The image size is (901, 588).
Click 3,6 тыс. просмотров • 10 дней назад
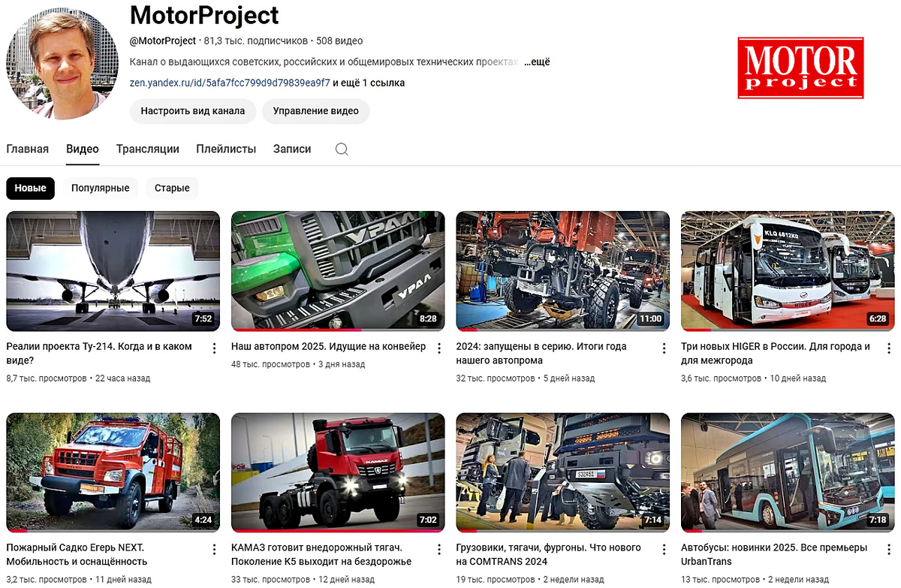753,378
